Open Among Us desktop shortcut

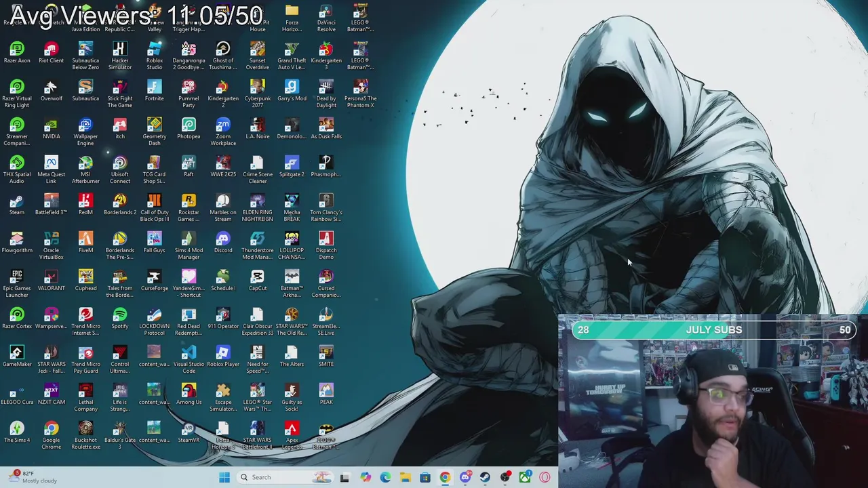coord(189,394)
